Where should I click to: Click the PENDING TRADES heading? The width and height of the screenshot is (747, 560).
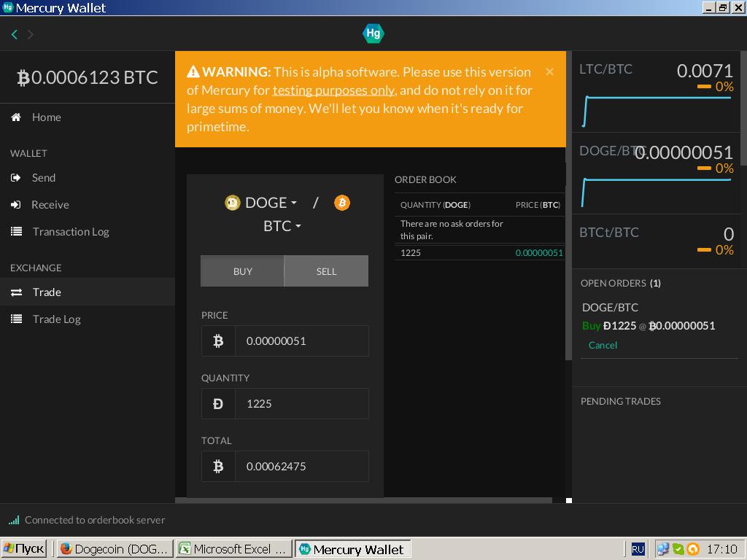(x=620, y=402)
